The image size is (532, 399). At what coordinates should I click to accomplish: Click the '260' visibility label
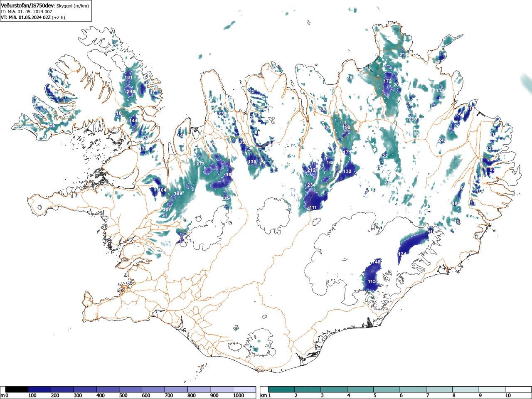[413, 119]
